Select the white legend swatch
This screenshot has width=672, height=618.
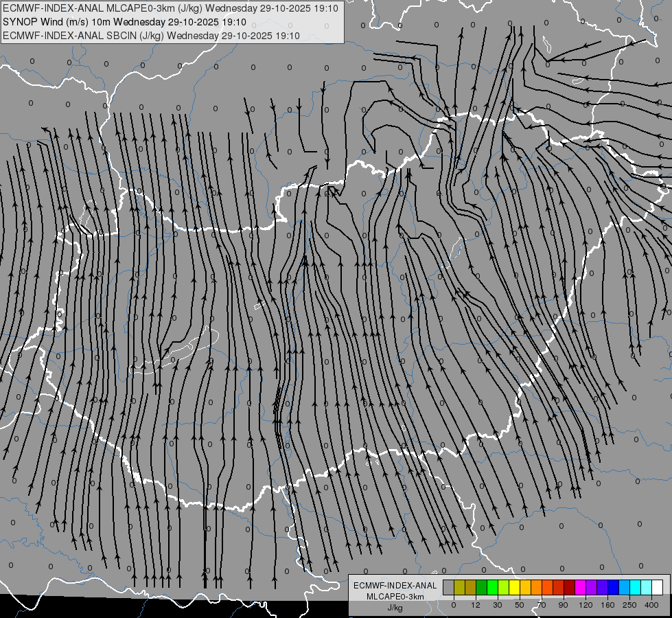pyautogui.click(x=658, y=587)
